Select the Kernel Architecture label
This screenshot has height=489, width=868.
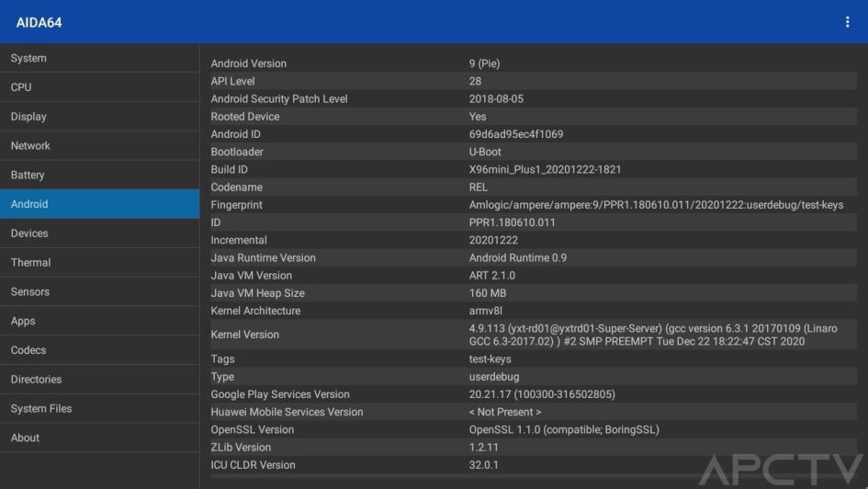(255, 312)
